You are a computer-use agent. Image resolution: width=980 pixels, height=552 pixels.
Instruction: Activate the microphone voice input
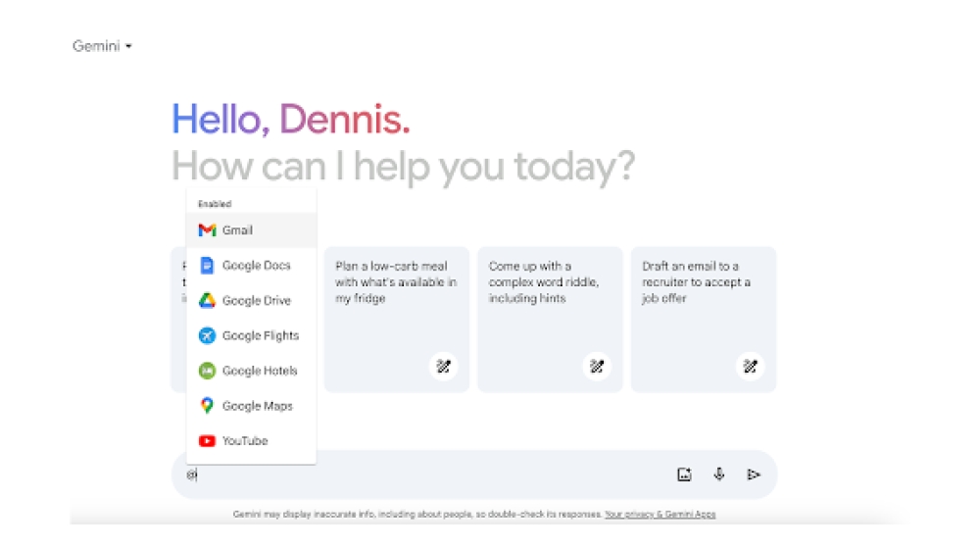718,475
